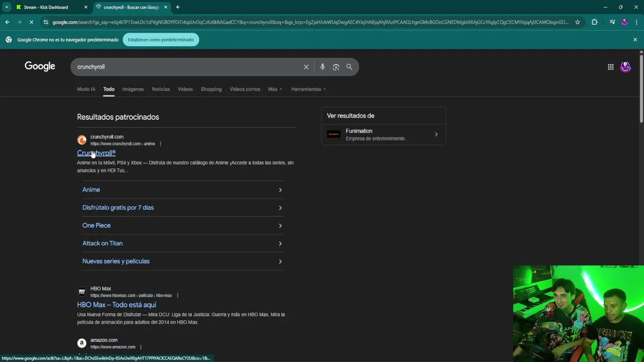644x362 pixels.
Task: Set Chrome as default browser
Action: pyautogui.click(x=161, y=40)
